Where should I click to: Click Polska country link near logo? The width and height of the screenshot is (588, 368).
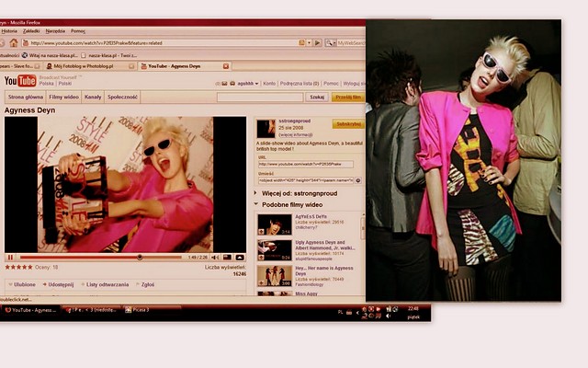tap(47, 84)
